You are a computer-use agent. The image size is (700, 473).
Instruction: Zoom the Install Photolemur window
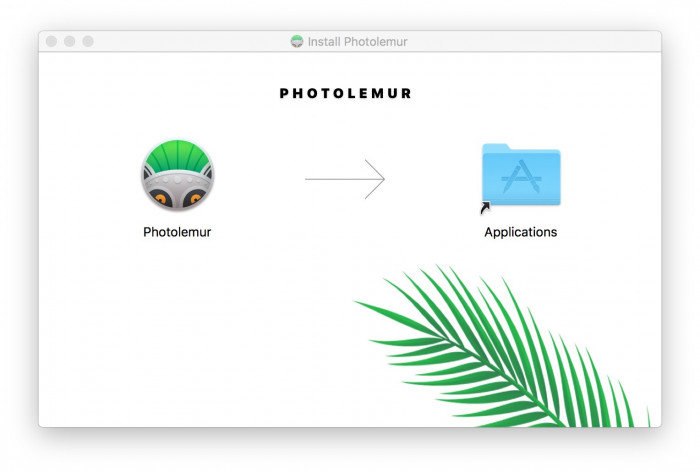click(x=88, y=41)
